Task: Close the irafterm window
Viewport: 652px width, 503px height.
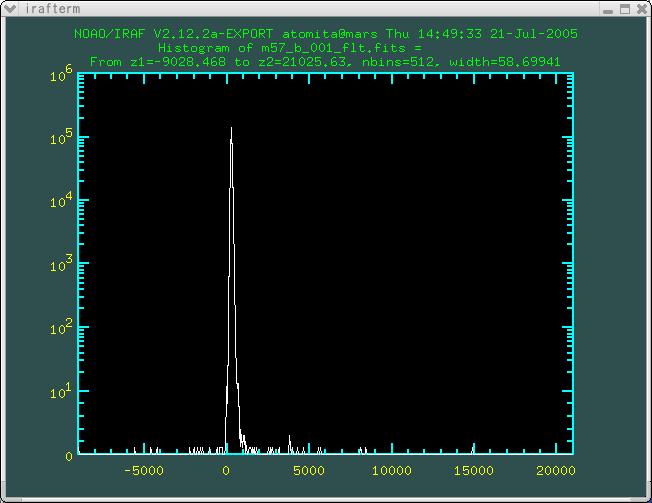Action: (642, 9)
